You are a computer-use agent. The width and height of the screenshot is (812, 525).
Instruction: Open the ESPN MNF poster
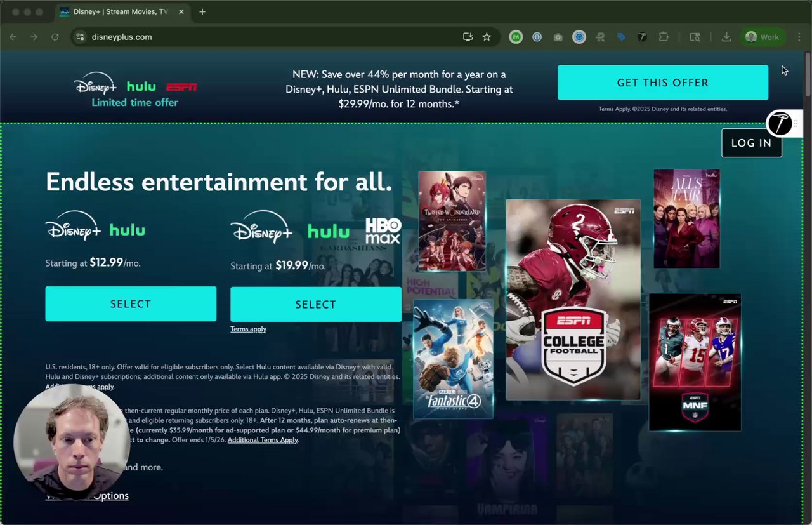695,362
